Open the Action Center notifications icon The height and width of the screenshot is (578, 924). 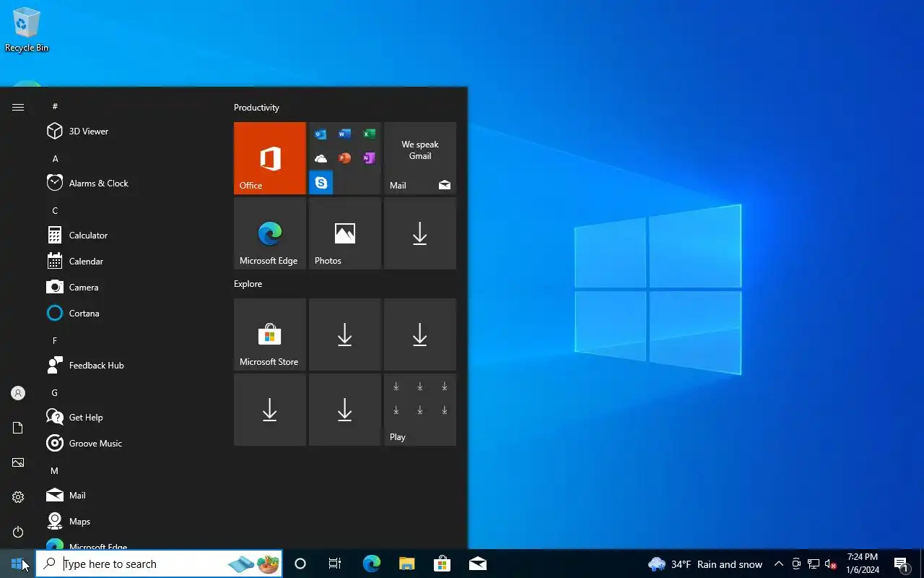[902, 564]
